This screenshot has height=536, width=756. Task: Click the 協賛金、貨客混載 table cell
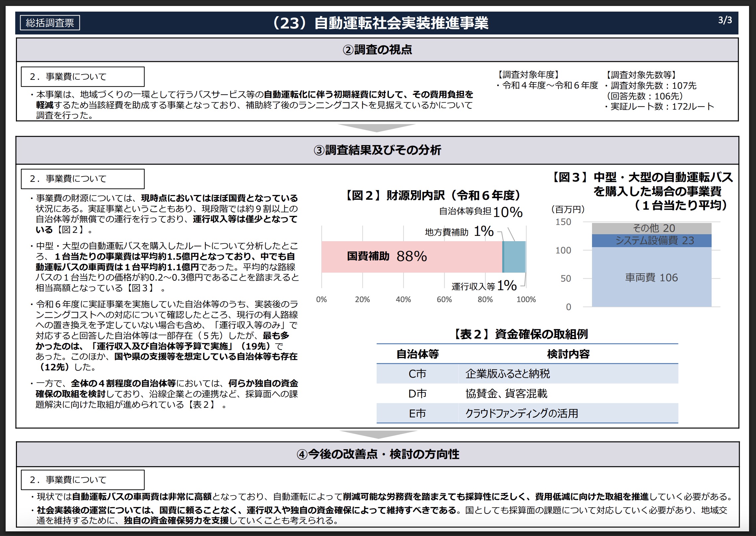tap(506, 394)
